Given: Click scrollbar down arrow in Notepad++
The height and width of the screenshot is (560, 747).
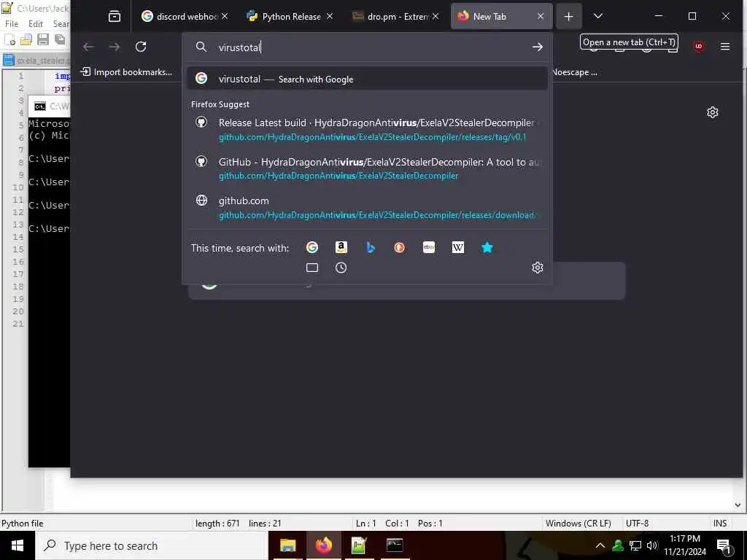Looking at the screenshot, I should [738, 505].
